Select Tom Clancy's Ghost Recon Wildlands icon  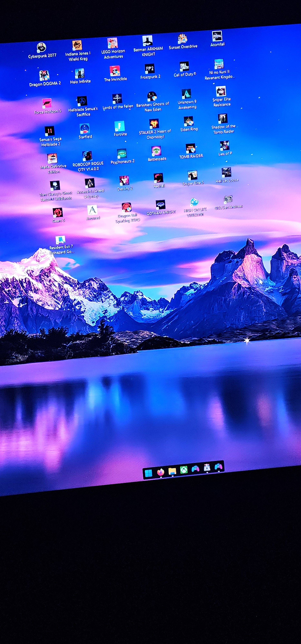click(55, 186)
